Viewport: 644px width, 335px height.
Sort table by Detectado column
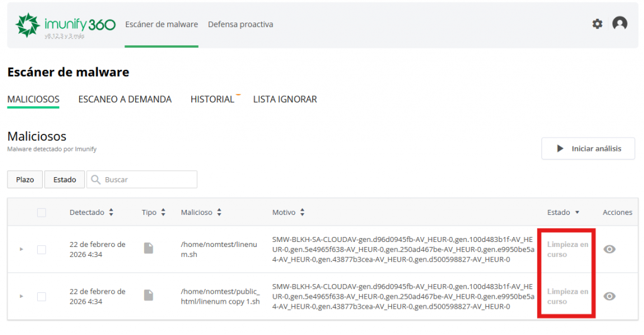click(91, 212)
